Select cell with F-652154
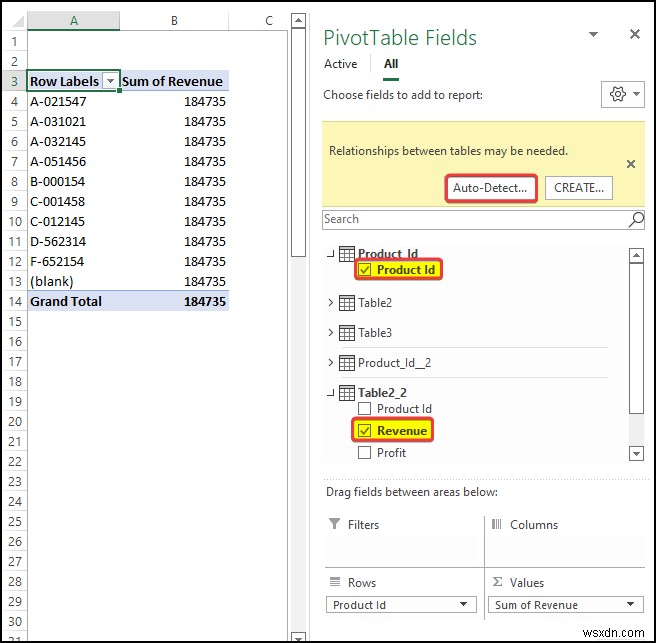The height and width of the screenshot is (643, 656). click(74, 261)
